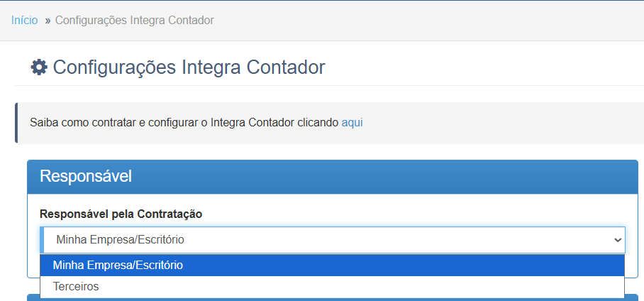The image size is (644, 301).
Task: Click the "Configurações Integra Contador" page heading
Action: (x=189, y=67)
